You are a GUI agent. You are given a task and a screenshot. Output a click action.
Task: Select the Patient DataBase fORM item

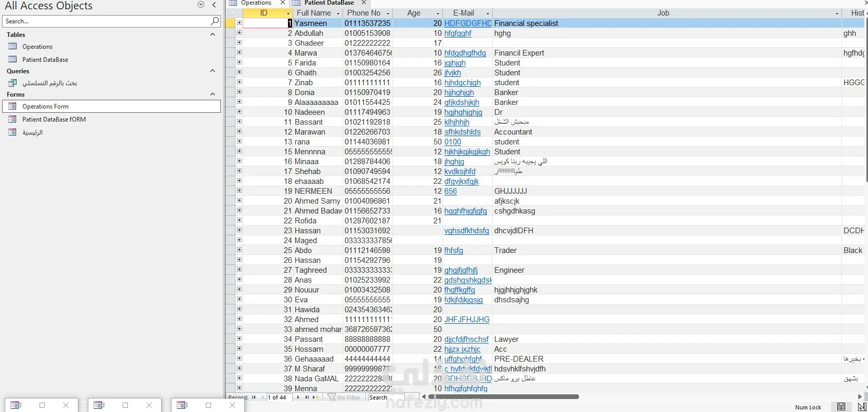pos(54,119)
